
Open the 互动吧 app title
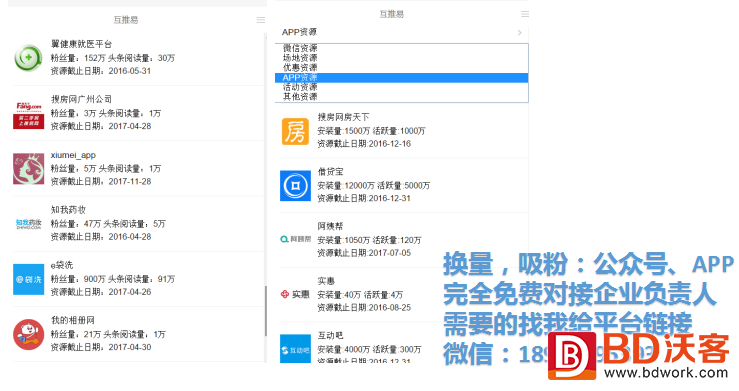(x=330, y=336)
